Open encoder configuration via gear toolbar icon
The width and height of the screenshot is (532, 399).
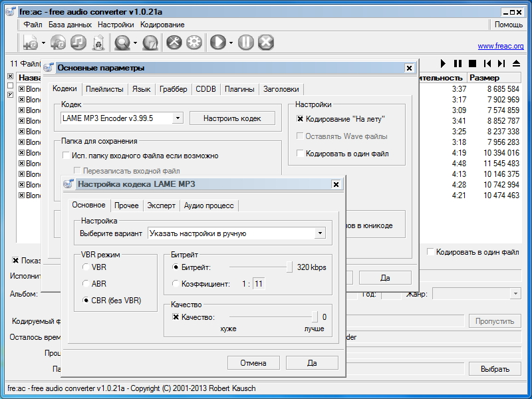pos(194,43)
